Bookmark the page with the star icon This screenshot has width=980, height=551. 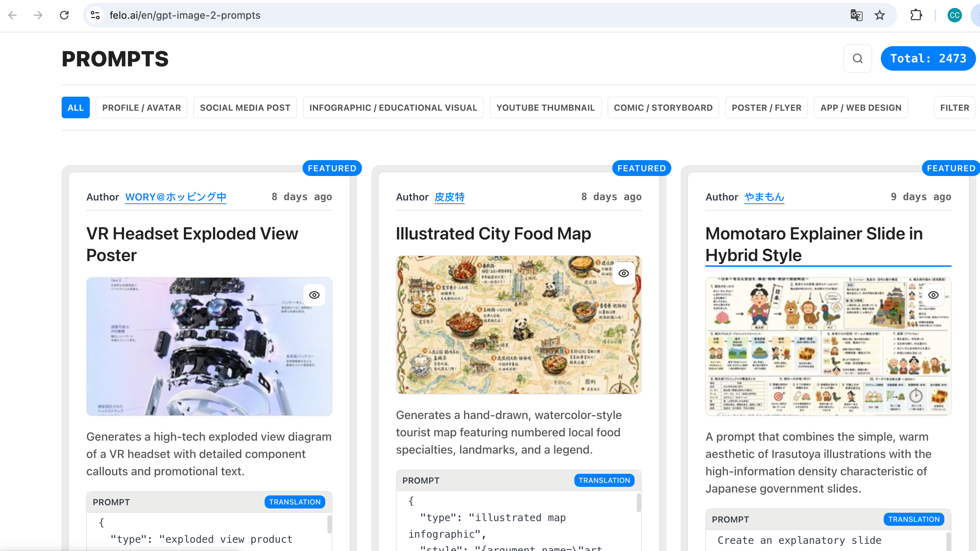coord(879,15)
